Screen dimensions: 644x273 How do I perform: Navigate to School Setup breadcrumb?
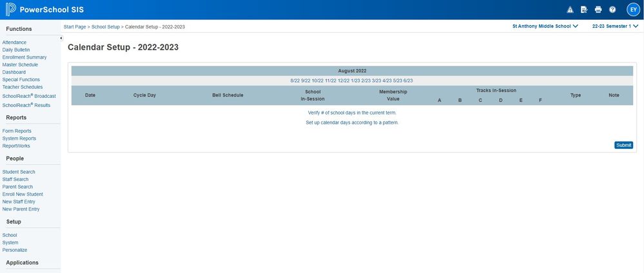click(106, 27)
